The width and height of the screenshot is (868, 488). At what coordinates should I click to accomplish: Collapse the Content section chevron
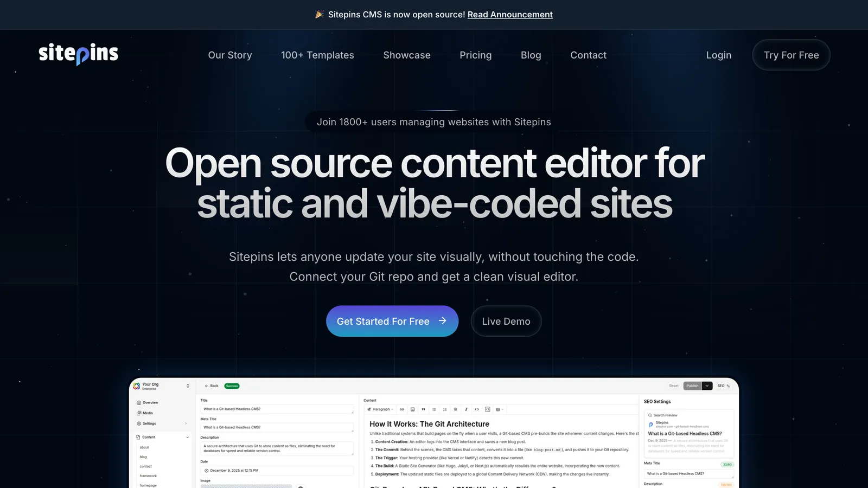pyautogui.click(x=188, y=437)
